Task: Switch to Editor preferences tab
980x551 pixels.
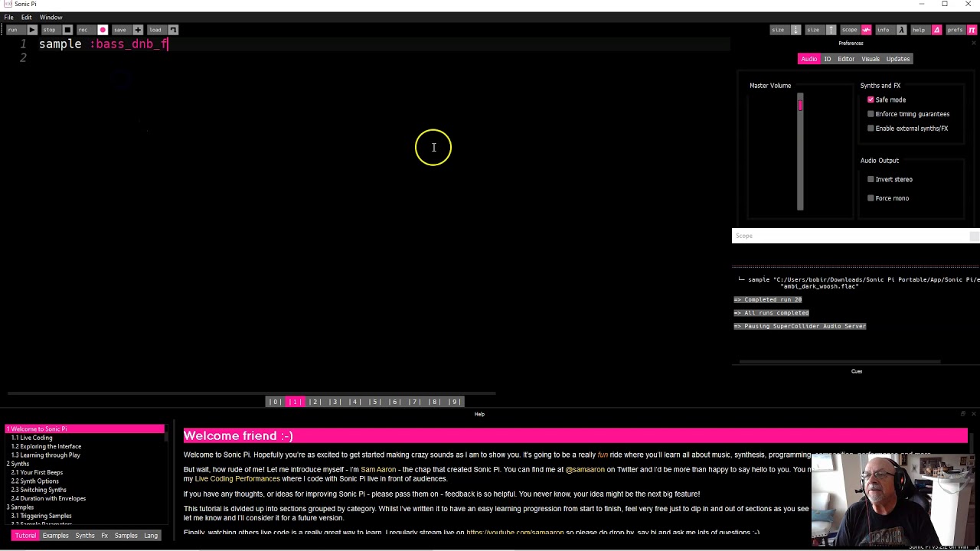Action: 846,59
